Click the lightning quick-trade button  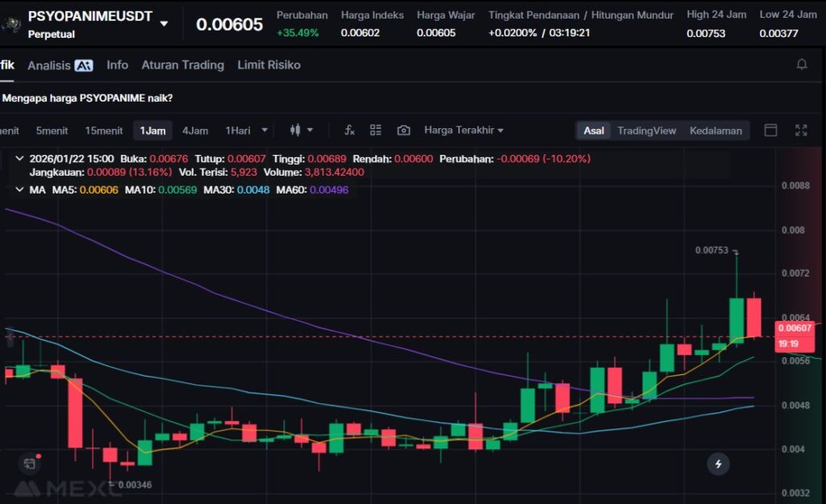(718, 464)
